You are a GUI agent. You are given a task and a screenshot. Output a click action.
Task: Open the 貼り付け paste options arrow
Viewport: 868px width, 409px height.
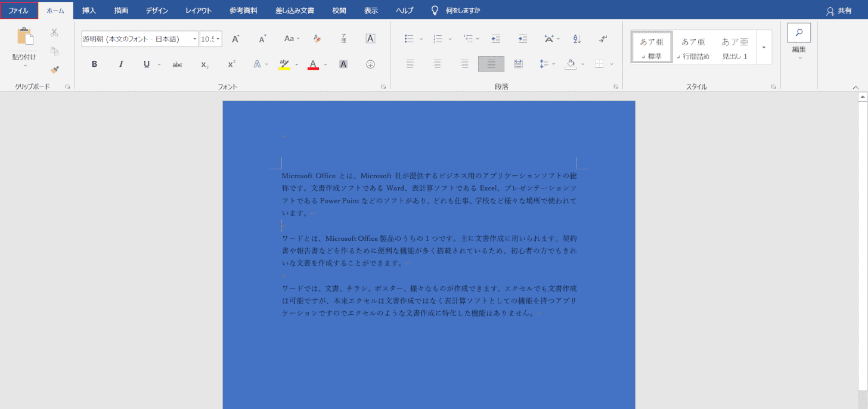click(25, 66)
